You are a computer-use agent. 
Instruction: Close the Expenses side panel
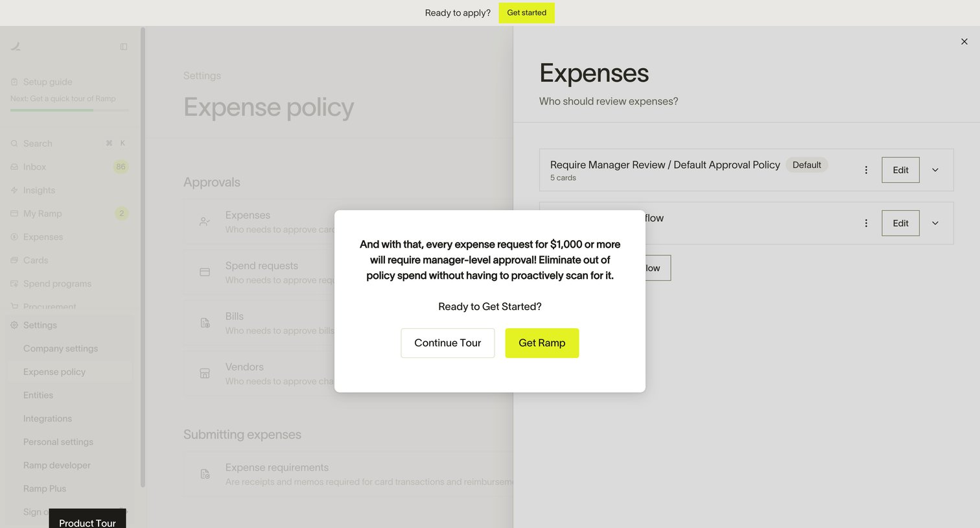coord(964,42)
